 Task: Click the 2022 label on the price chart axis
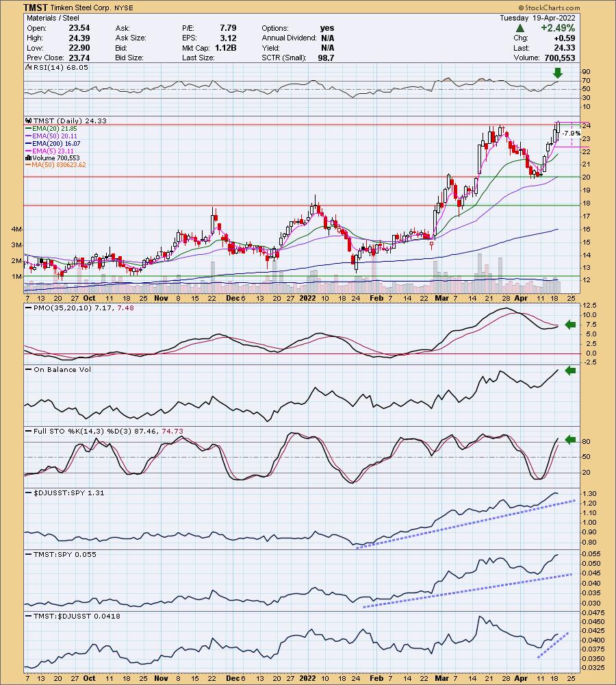click(307, 298)
